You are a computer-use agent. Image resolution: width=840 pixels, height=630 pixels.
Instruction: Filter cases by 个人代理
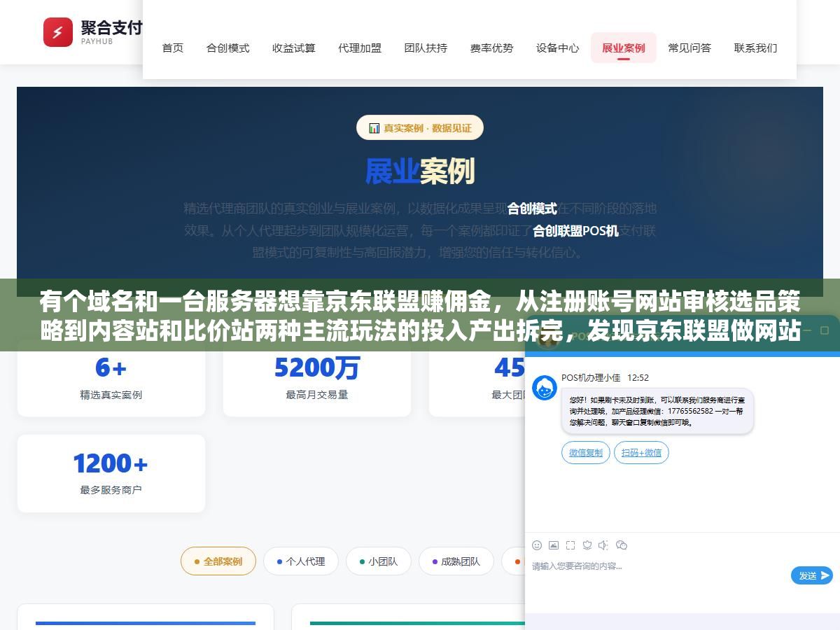[301, 561]
